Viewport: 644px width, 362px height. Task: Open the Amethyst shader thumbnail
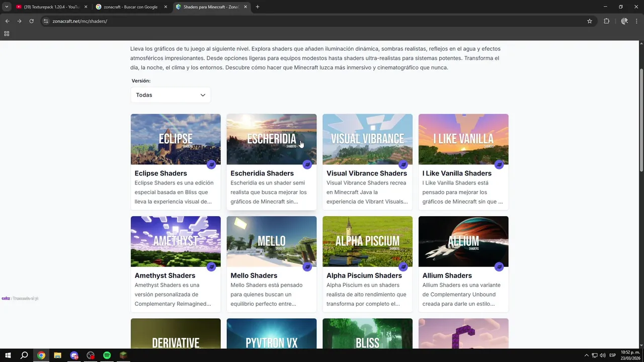coord(176,241)
